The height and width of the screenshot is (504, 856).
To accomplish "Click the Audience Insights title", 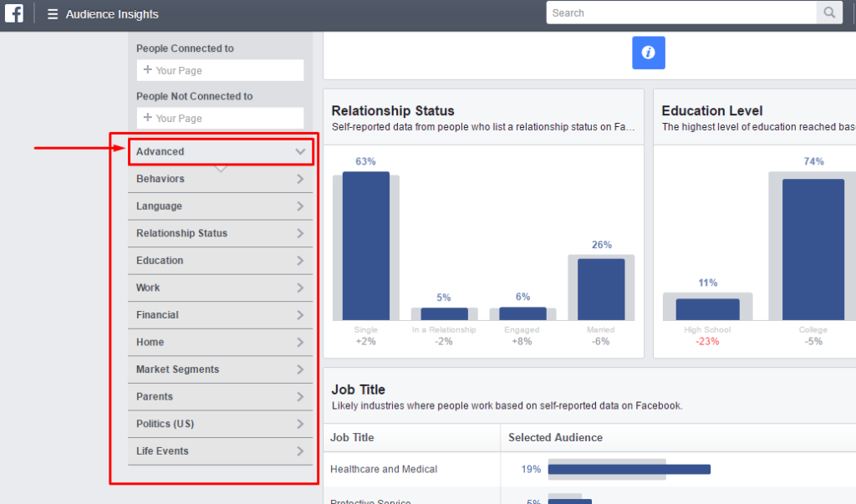I will [112, 14].
